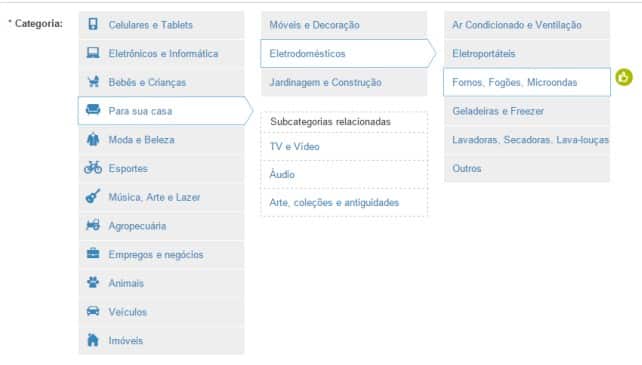Expand the Eletrodomésticos subcategory
642x365 pixels.
click(348, 54)
